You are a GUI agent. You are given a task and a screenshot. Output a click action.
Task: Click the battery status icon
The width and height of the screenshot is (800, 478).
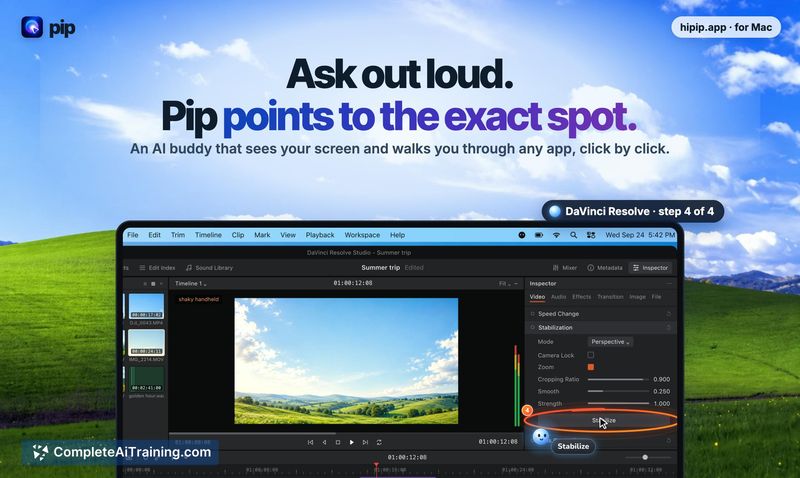pos(539,235)
